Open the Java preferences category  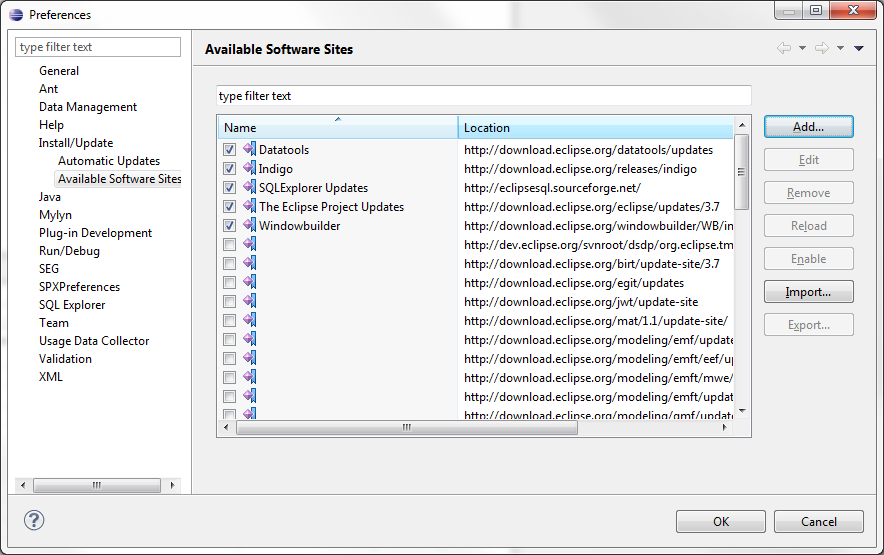tap(50, 197)
